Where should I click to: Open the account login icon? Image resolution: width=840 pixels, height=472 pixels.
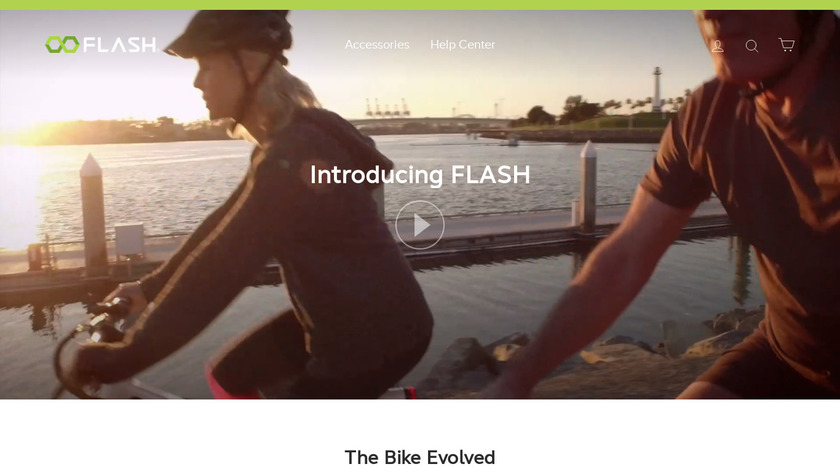(717, 46)
